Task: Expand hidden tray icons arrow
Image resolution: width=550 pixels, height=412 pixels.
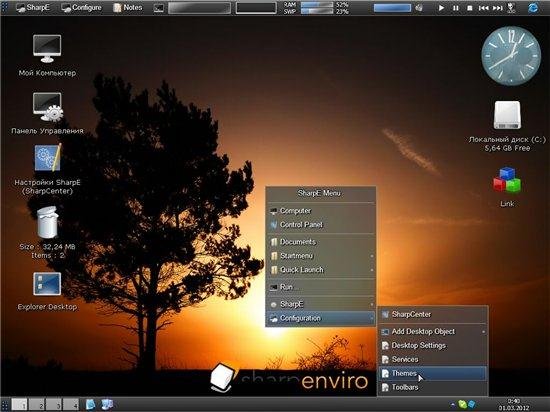Action: 453,405
